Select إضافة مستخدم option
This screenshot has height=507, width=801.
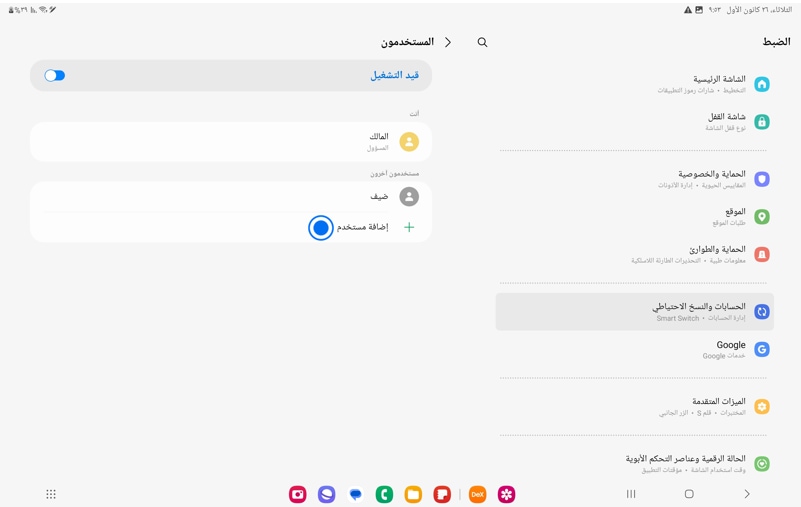[x=362, y=227]
